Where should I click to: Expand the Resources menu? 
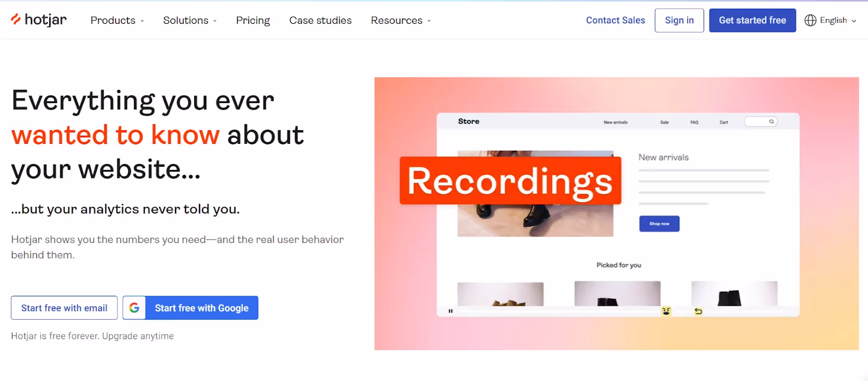pos(401,21)
